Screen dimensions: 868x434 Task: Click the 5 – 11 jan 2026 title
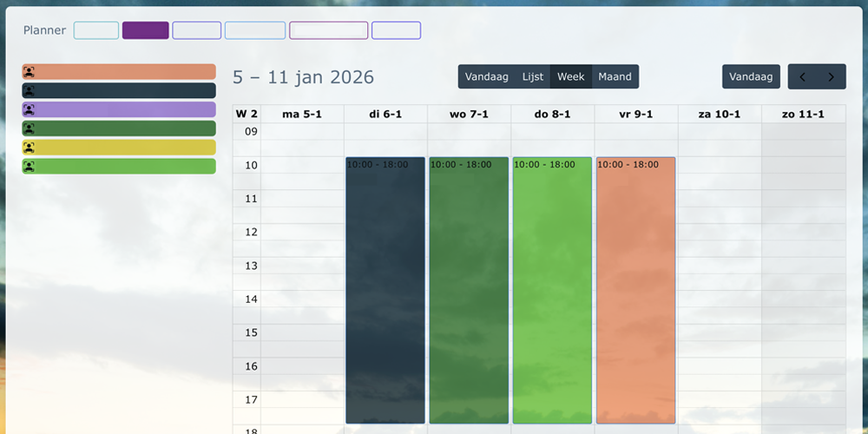303,77
